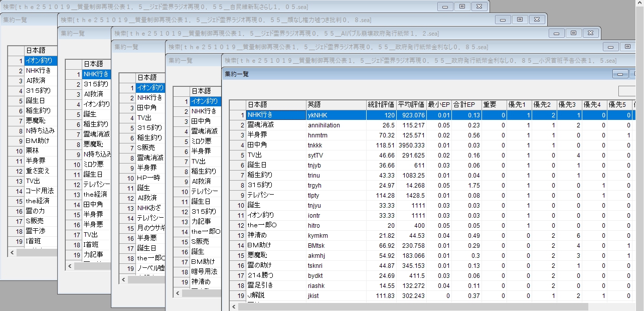Restore the 顔なし権力嘘つき批判 search window

pos(520,20)
